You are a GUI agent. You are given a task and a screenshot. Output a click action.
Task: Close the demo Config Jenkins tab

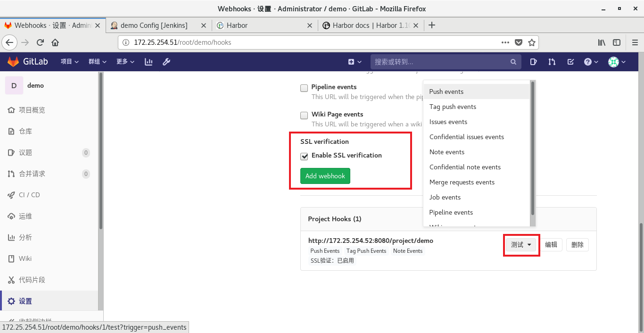point(204,25)
